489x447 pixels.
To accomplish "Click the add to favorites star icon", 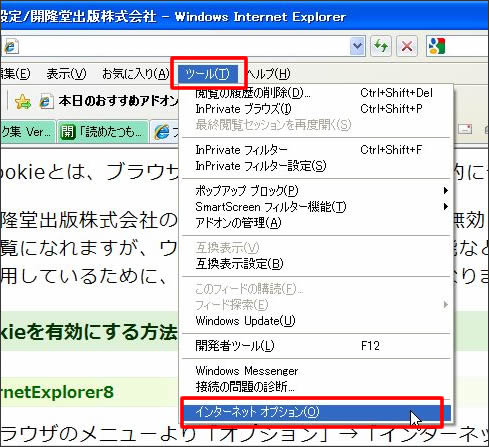I will tap(22, 101).
